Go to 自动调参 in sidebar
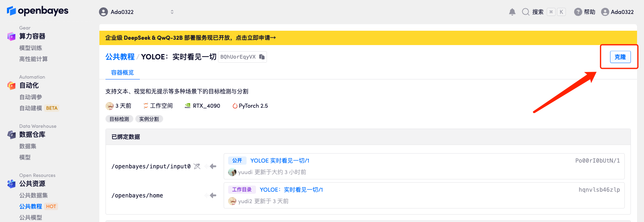Viewport: 644px width, 222px height. coord(31,97)
